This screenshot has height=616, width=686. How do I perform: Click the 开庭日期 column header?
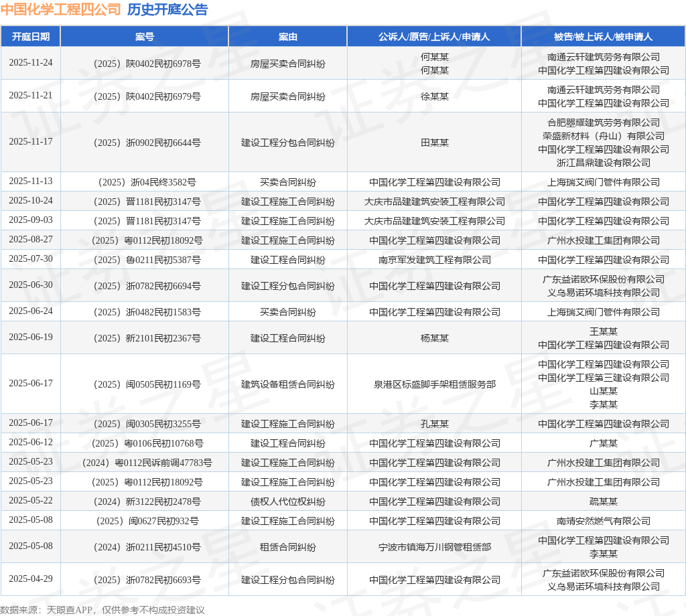coord(31,37)
